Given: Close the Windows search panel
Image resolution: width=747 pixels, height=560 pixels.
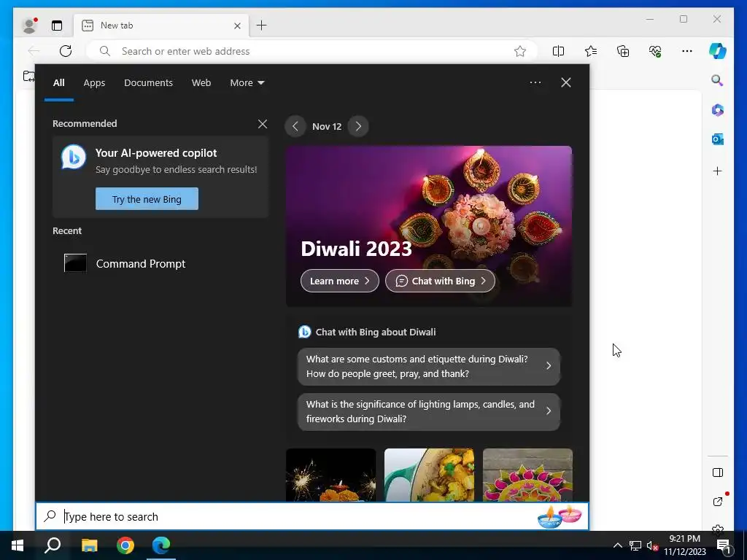Looking at the screenshot, I should tap(566, 82).
